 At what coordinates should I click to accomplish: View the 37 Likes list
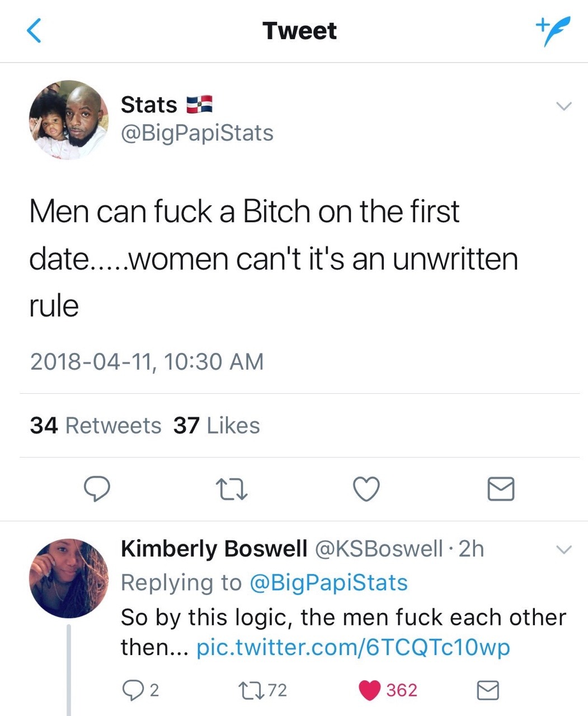pos(217,426)
